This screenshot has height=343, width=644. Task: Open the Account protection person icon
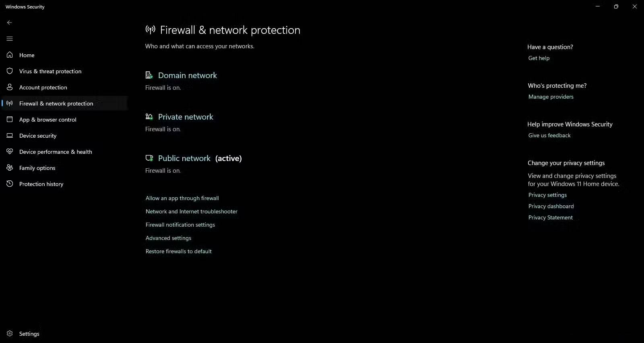pos(10,87)
